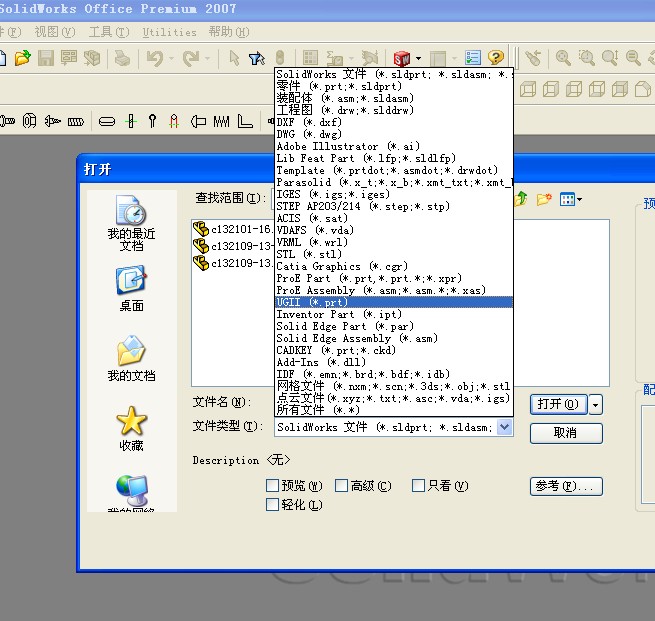
Task: Open My Documents in places bar
Action: tap(131, 358)
